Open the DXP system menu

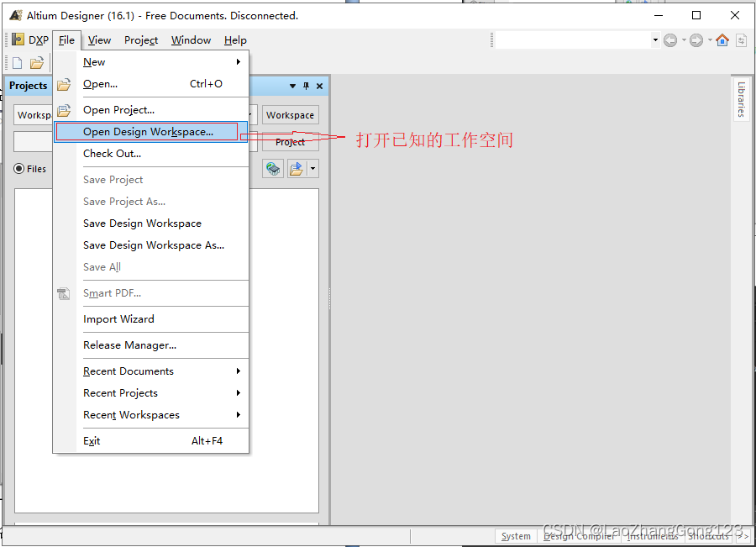pyautogui.click(x=30, y=40)
